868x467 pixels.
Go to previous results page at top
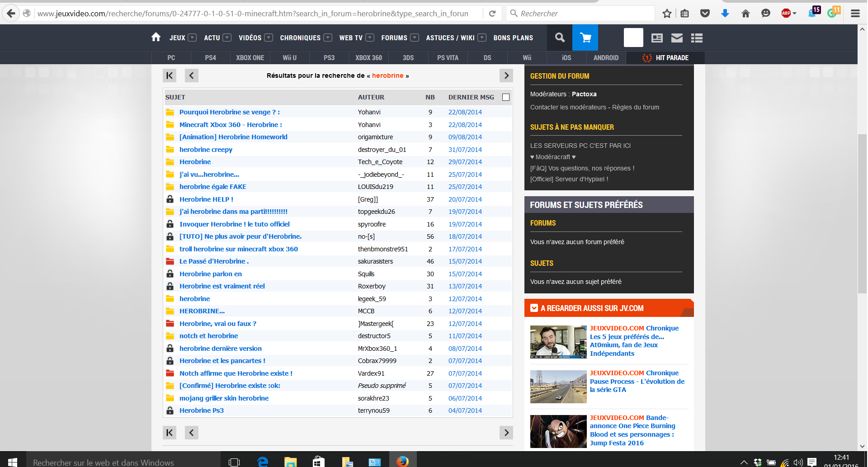[x=192, y=75]
